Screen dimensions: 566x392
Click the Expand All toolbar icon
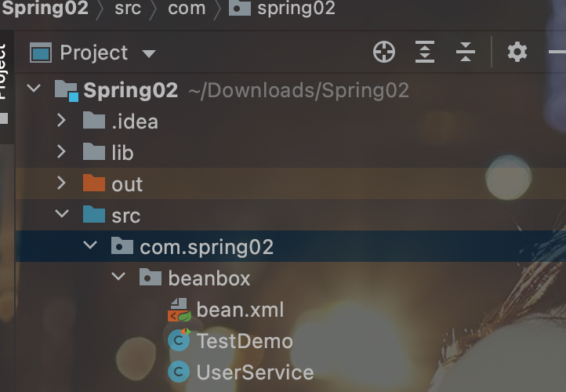(425, 52)
